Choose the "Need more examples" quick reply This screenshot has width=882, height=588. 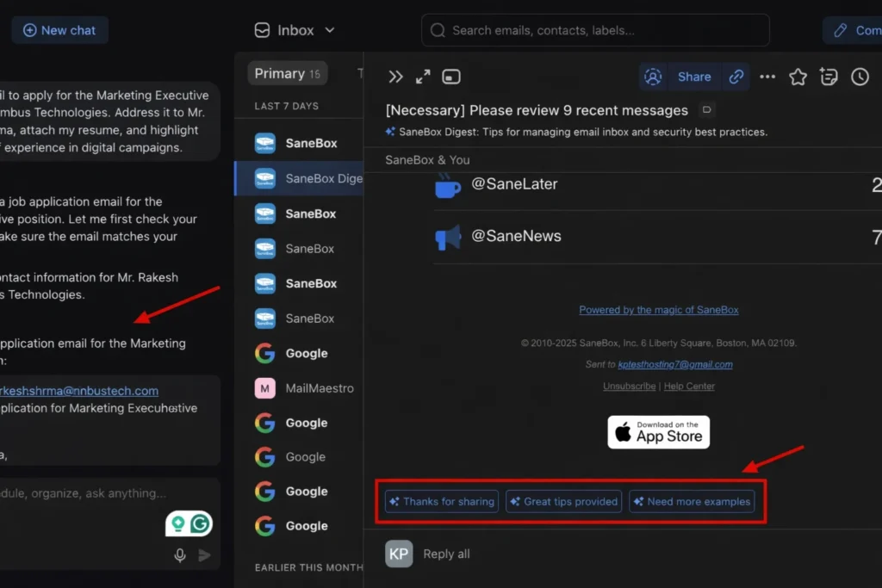(692, 502)
